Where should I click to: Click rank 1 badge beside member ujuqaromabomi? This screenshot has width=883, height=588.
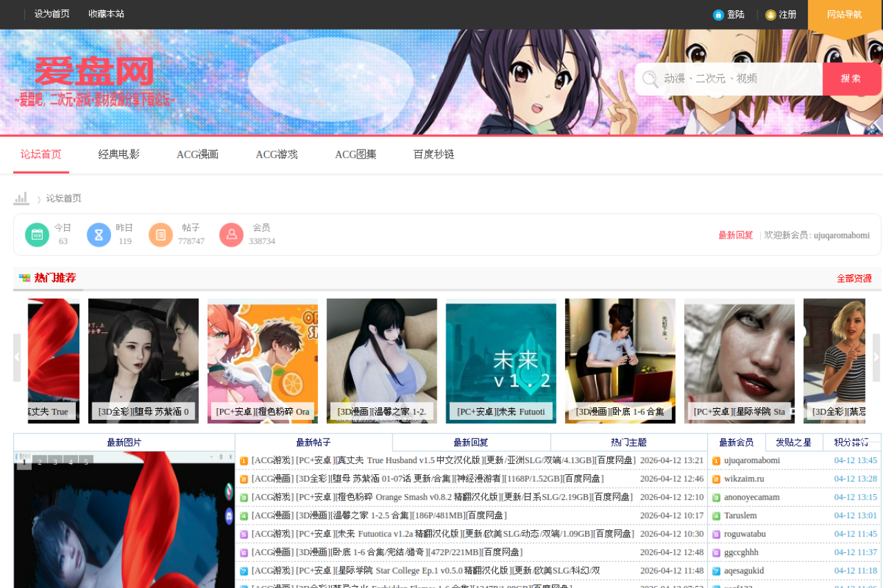(716, 460)
